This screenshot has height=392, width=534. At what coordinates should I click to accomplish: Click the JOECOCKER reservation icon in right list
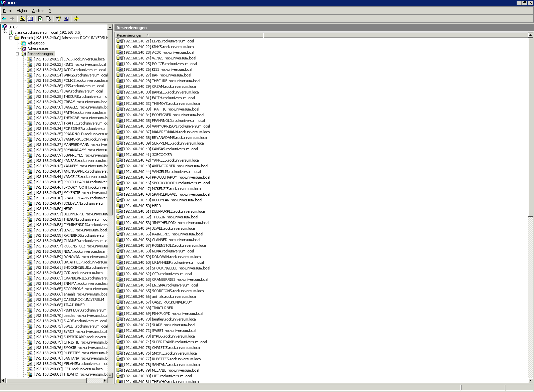[119, 155]
